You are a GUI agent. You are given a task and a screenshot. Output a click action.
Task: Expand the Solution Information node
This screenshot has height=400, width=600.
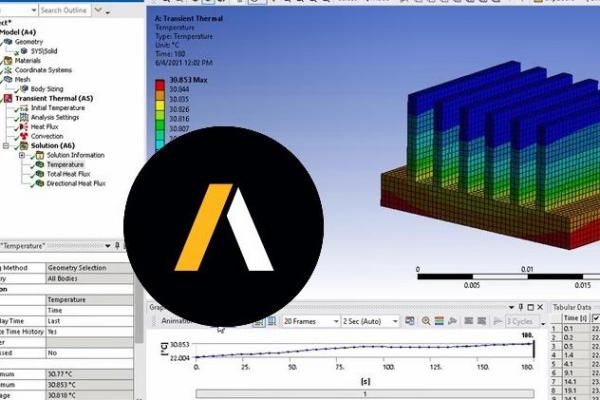coord(22,155)
